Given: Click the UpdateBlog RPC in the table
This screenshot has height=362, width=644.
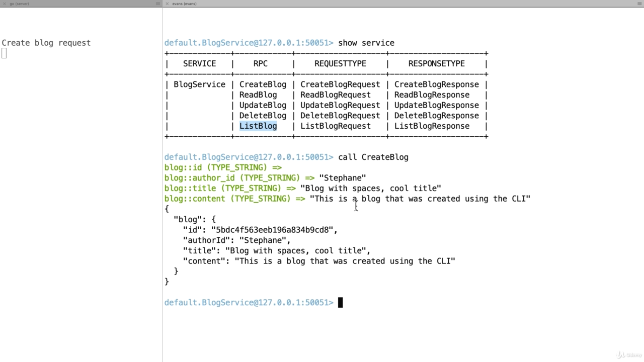Looking at the screenshot, I should tap(263, 105).
